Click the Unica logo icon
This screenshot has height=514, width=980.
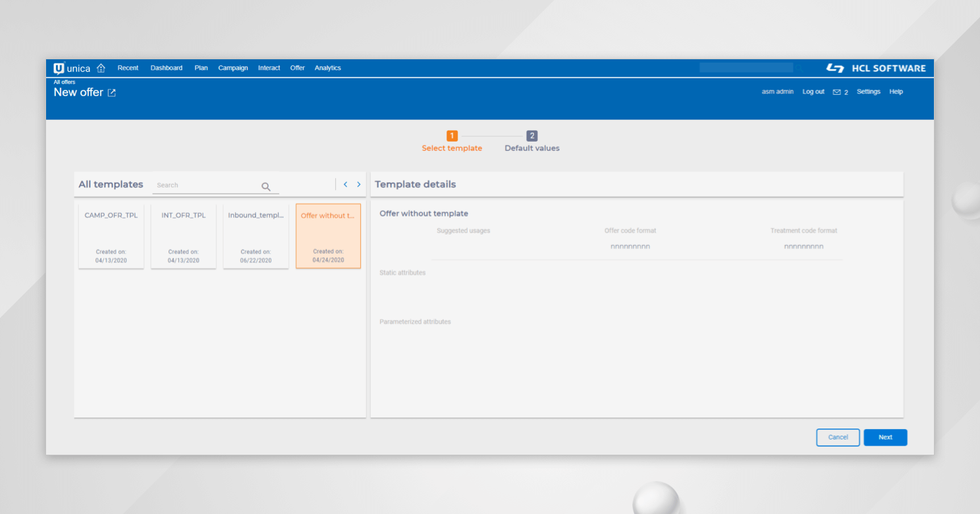click(58, 67)
